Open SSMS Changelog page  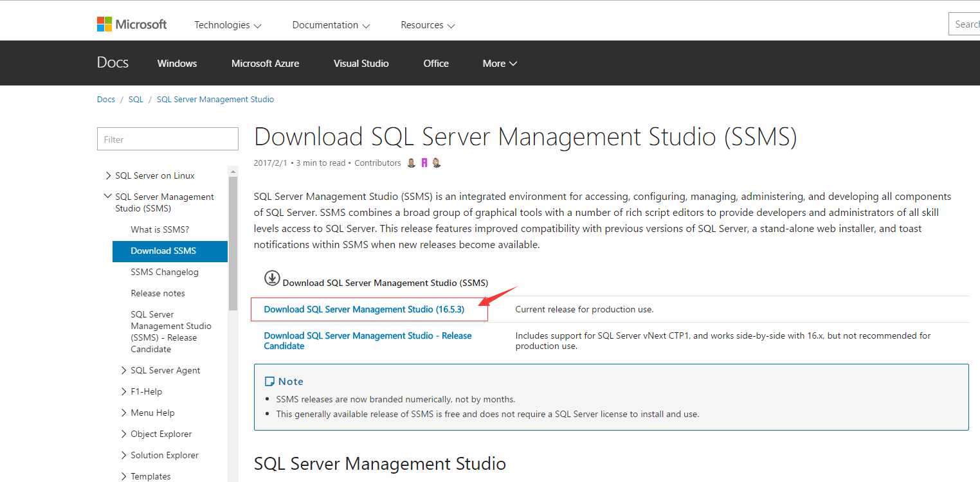[165, 272]
